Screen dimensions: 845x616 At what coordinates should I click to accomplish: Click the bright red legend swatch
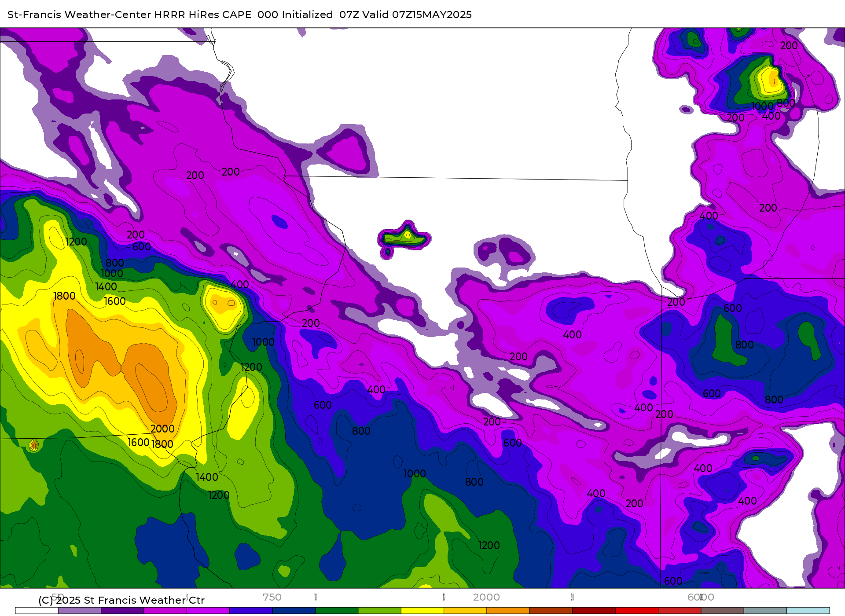point(637,611)
